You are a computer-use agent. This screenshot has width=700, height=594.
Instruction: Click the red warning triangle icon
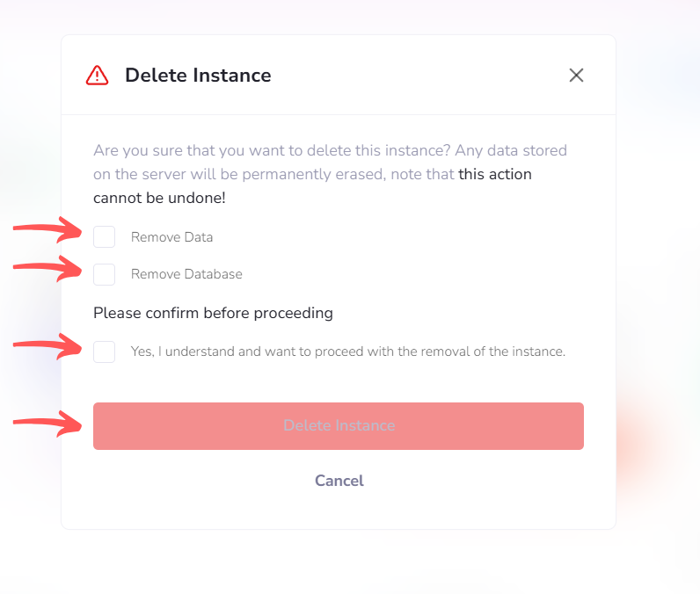pos(97,75)
